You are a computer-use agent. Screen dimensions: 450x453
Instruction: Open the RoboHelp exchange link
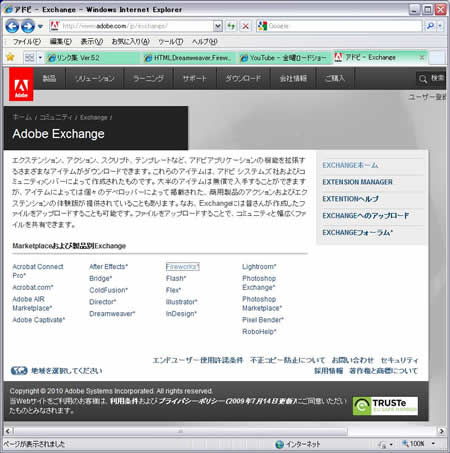pos(259,332)
